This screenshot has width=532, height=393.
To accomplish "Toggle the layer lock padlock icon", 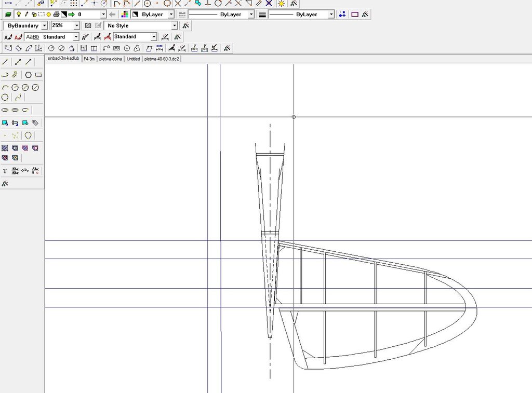I will [34, 15].
